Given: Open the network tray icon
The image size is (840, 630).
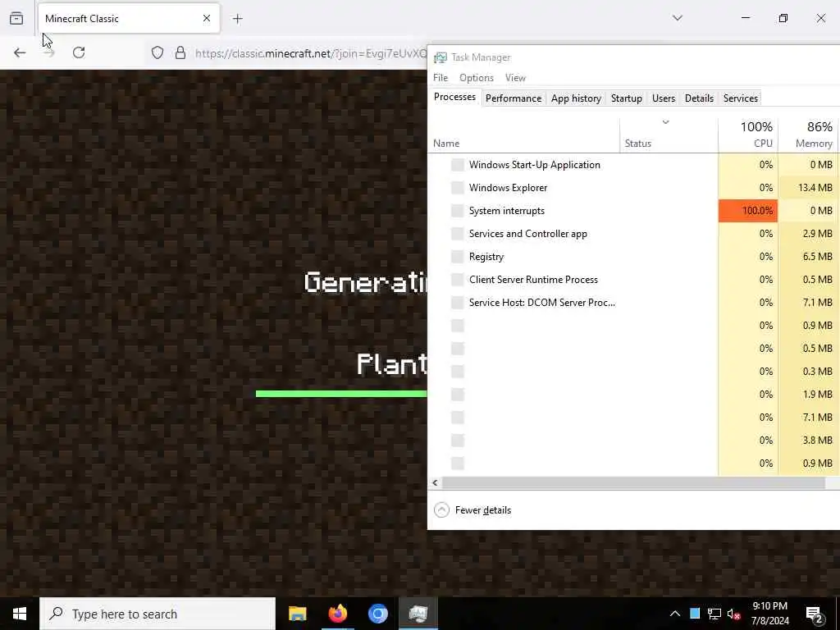Looking at the screenshot, I should click(x=714, y=614).
